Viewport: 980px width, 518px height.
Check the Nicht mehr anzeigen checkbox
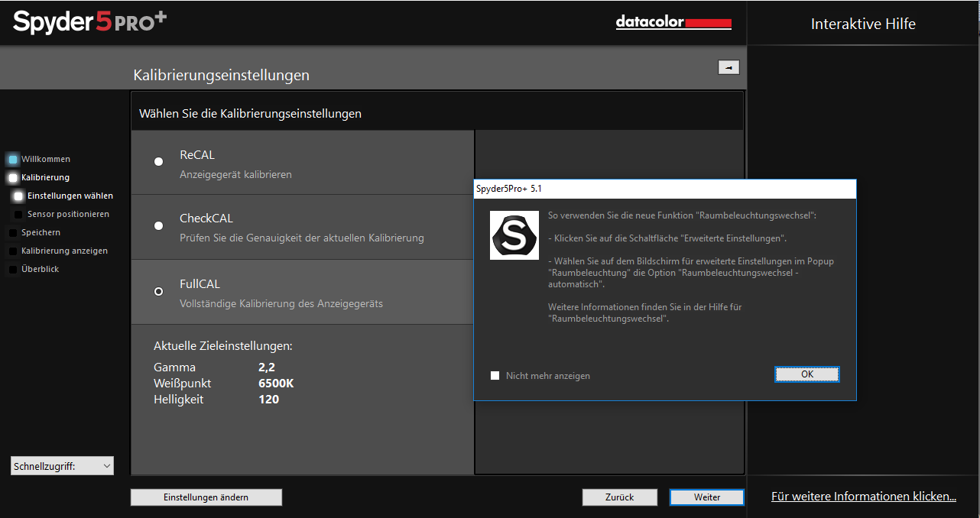coord(495,376)
